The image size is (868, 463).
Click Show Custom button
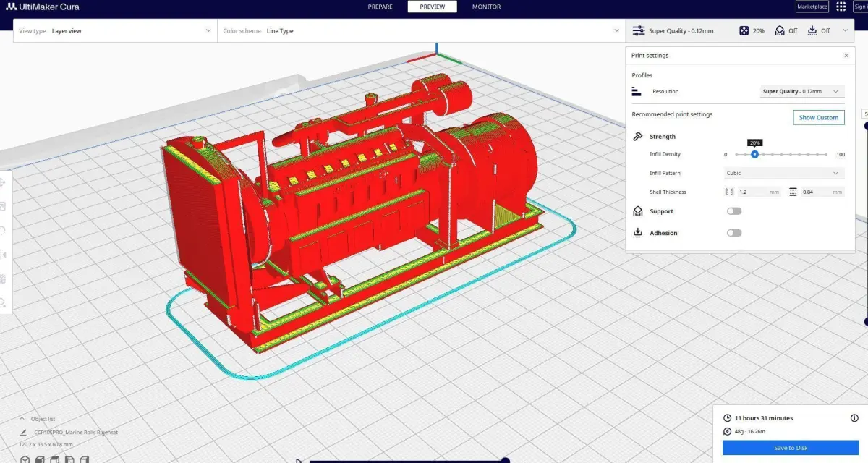[818, 117]
